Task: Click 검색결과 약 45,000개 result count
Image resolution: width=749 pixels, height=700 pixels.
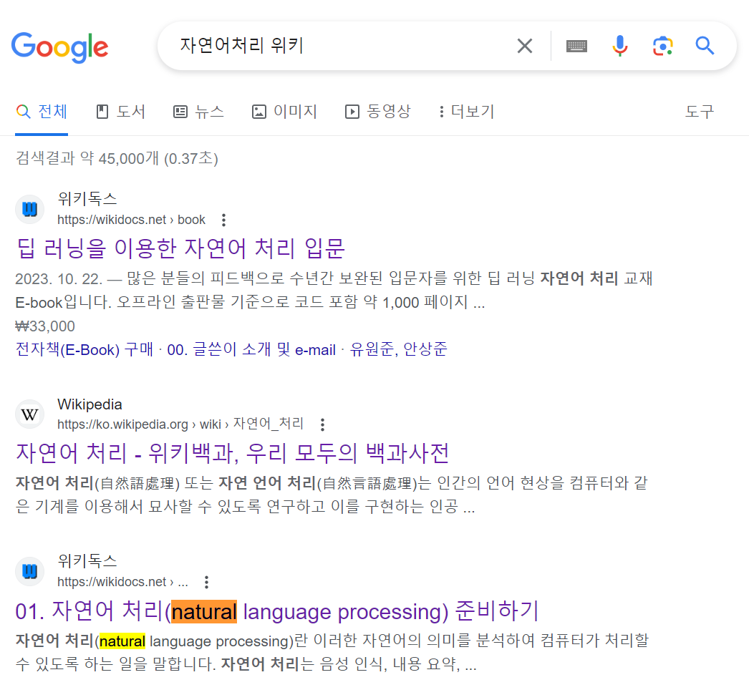Action: (x=117, y=158)
